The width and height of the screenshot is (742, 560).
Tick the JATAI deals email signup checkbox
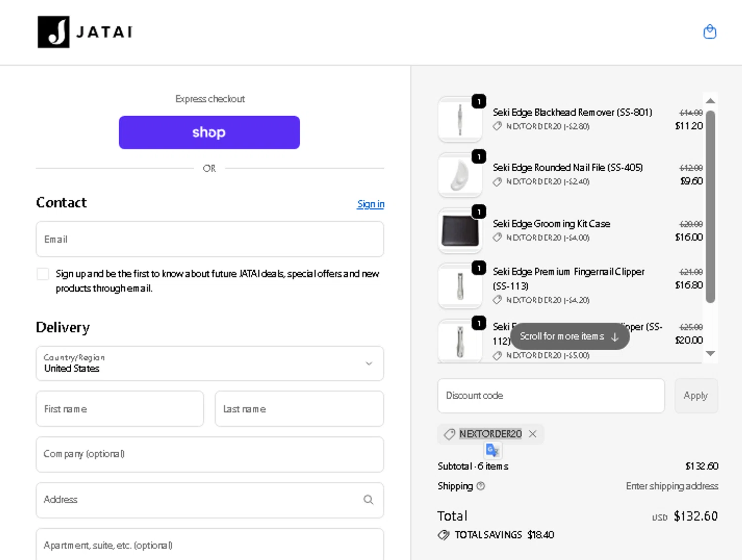click(43, 274)
